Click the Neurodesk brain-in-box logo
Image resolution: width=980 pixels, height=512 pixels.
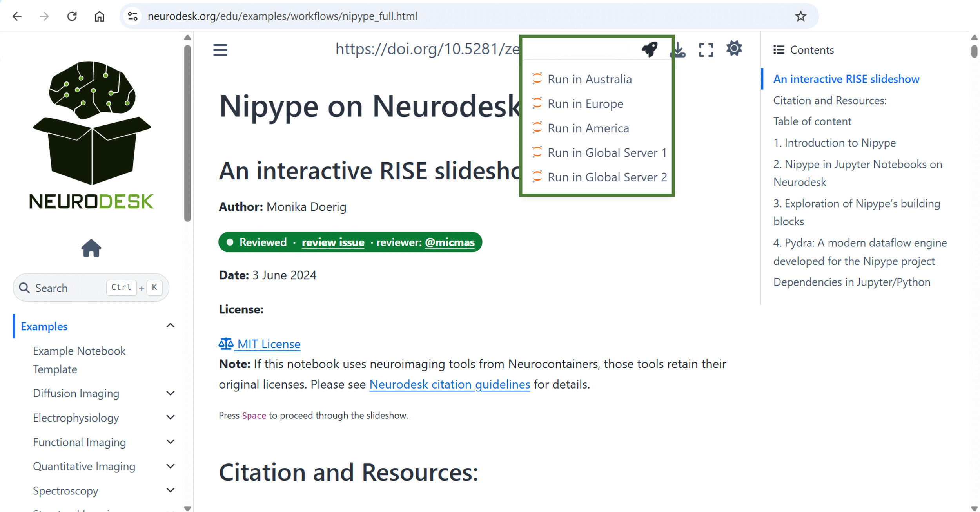92,134
